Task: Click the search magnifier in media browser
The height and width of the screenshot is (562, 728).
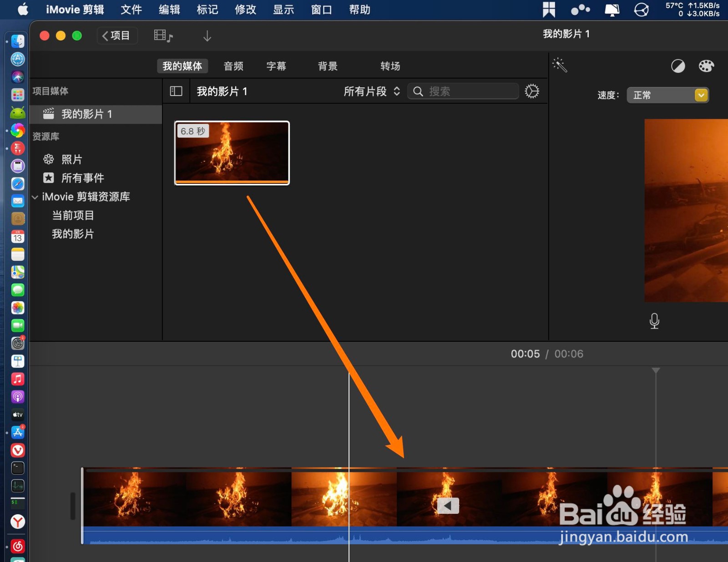Action: [418, 91]
